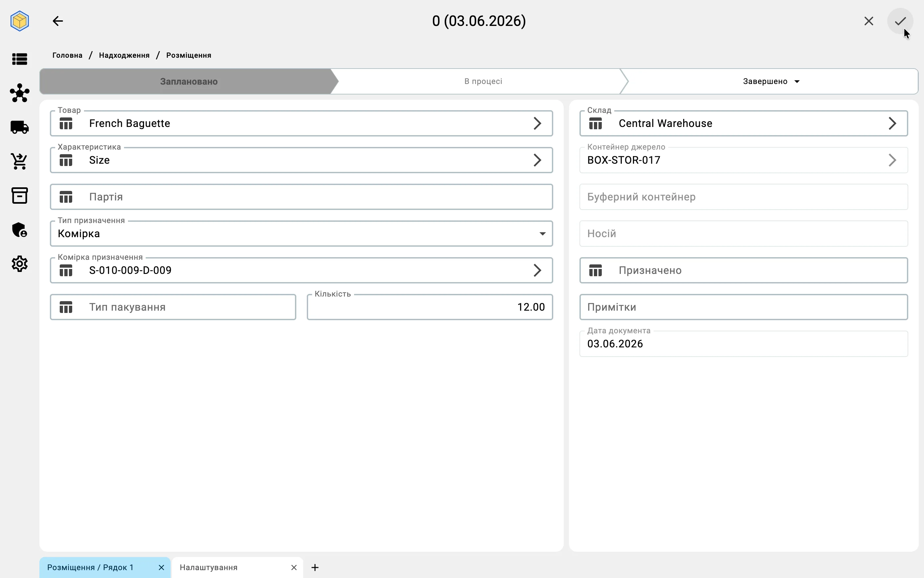Go to Головна breadcrumb

click(67, 55)
